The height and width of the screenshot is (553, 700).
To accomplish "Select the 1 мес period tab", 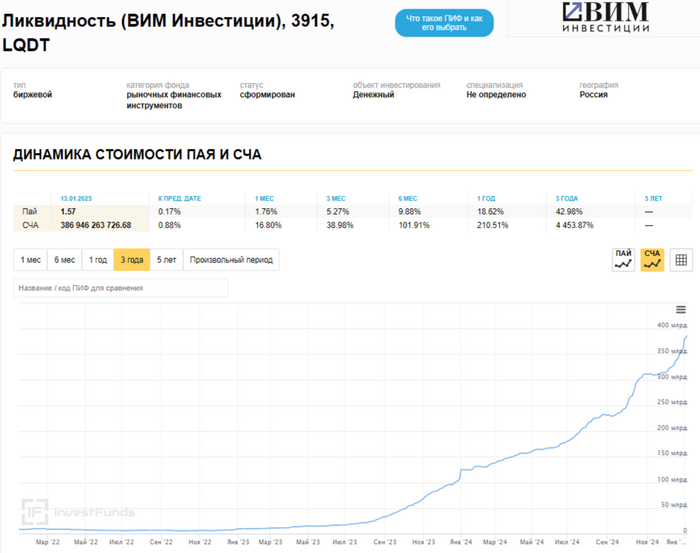I will click(30, 260).
